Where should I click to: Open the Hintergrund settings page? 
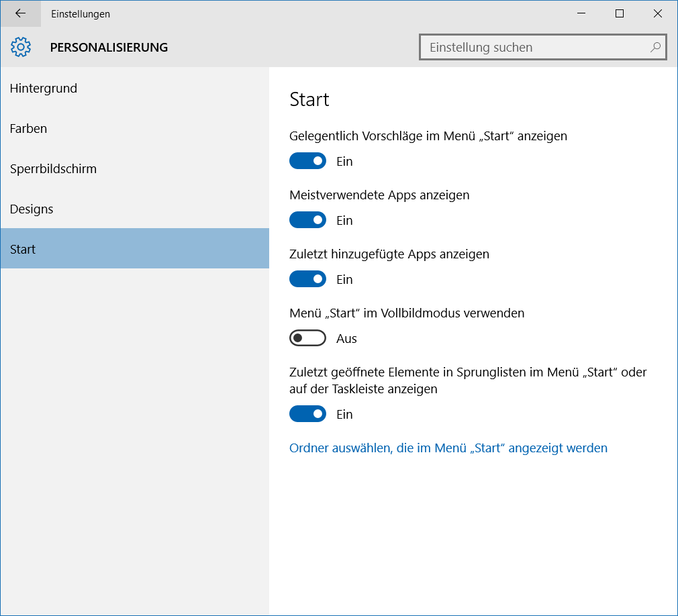coord(44,88)
